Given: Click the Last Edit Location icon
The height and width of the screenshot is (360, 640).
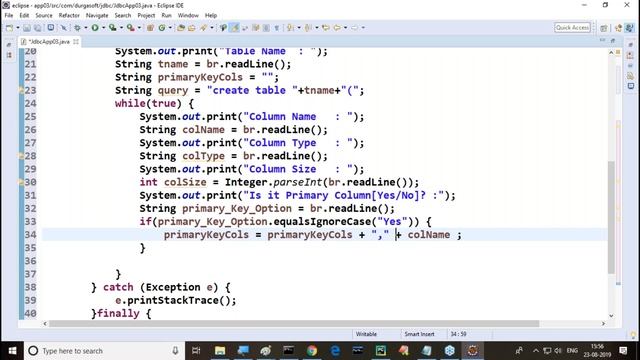Looking at the screenshot, I should pos(326,28).
